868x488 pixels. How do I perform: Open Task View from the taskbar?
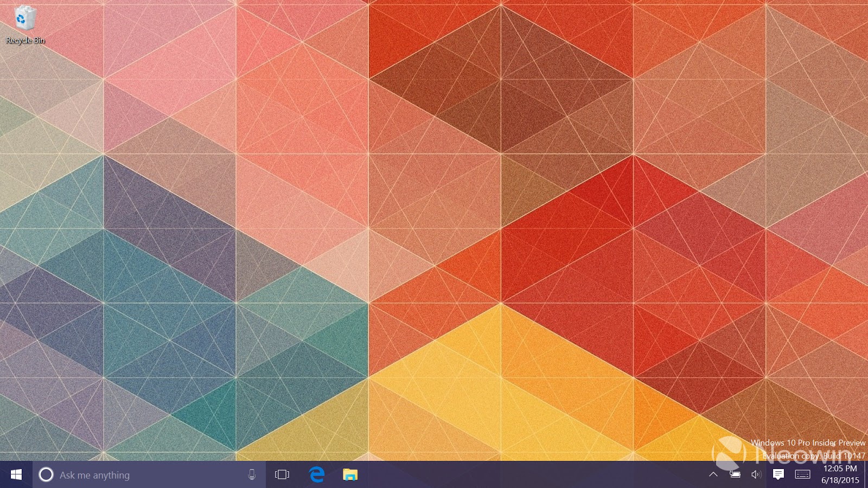pos(282,475)
